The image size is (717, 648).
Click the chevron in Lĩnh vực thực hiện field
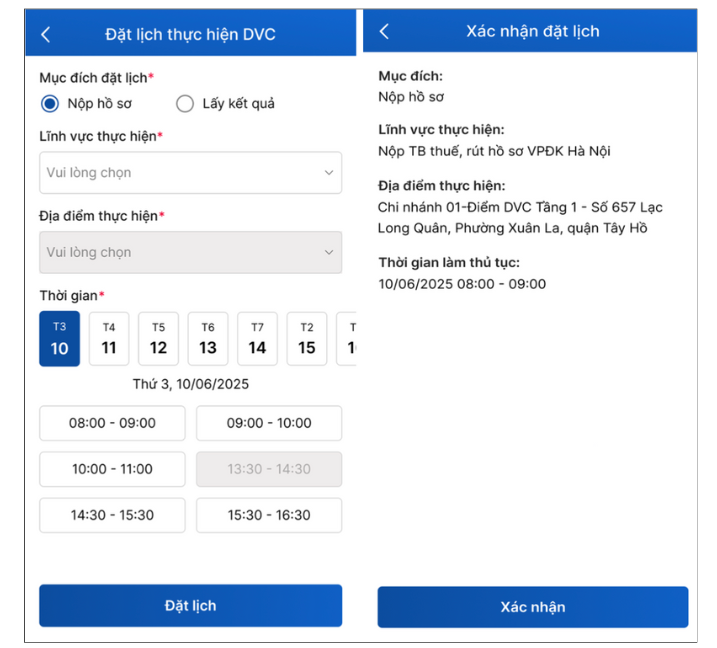coord(329,173)
